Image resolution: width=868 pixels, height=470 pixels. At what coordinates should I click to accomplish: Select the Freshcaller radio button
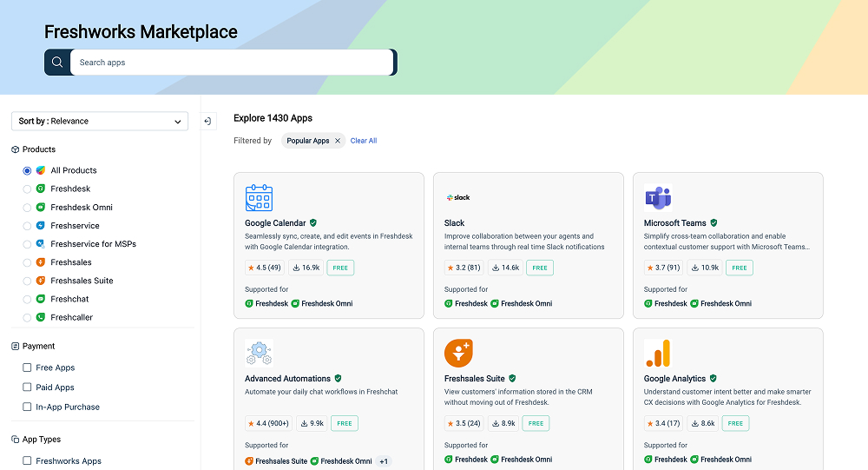tap(27, 318)
